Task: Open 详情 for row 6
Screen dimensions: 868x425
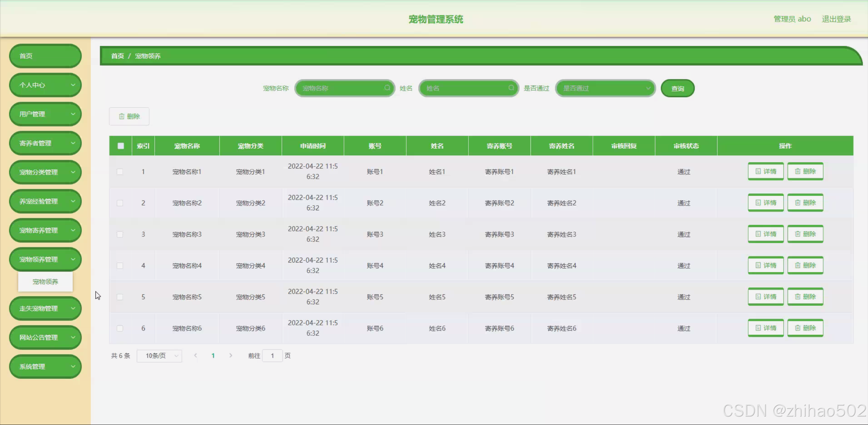Action: point(766,328)
